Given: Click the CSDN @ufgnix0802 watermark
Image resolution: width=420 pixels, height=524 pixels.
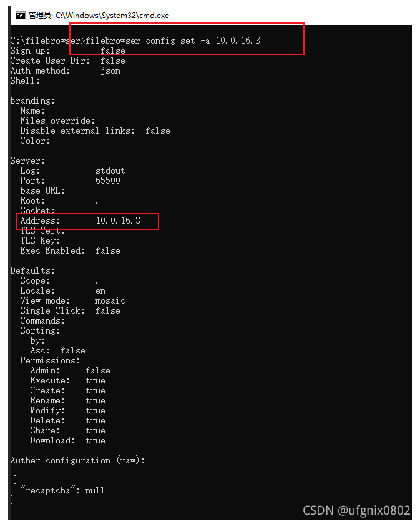Looking at the screenshot, I should click(356, 510).
